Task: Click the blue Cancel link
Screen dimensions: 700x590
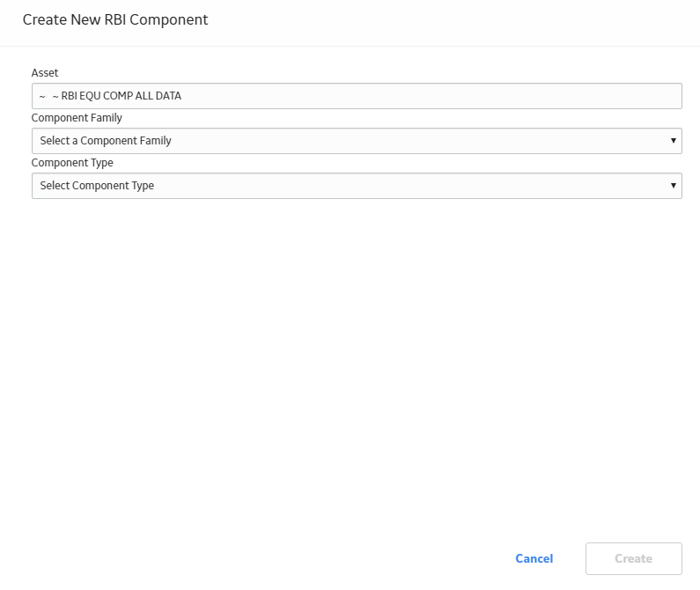Action: [534, 558]
